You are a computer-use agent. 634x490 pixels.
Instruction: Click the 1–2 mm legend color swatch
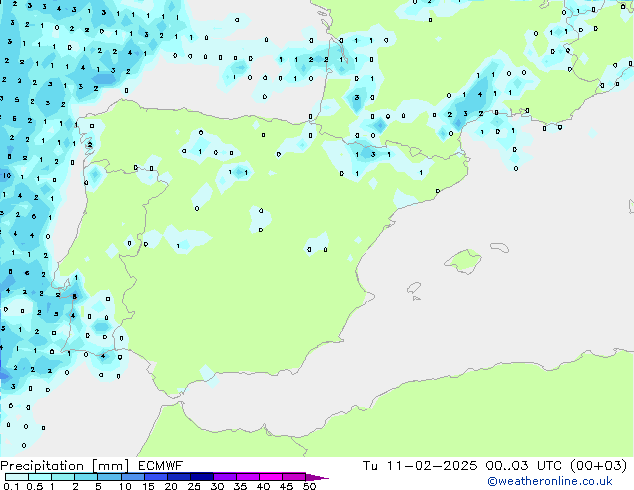tap(63, 477)
